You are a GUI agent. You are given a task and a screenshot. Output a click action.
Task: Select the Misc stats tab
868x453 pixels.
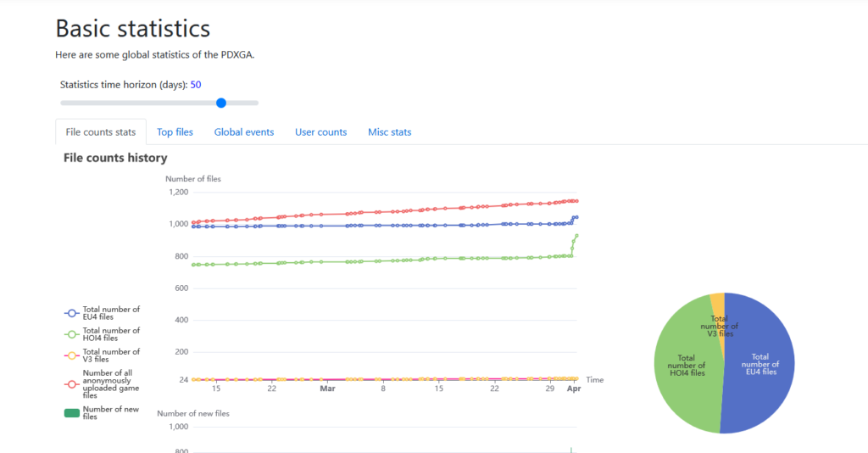click(x=390, y=132)
